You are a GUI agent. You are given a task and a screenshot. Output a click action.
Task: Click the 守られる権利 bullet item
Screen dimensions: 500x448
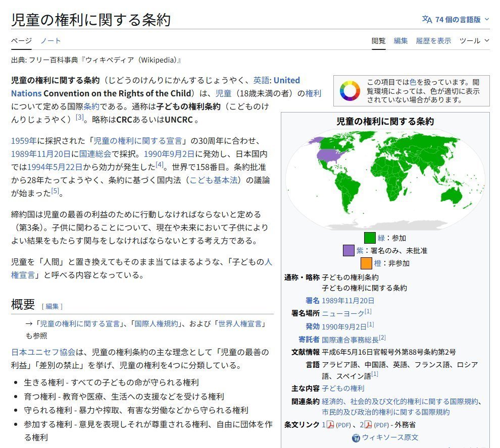136,410
